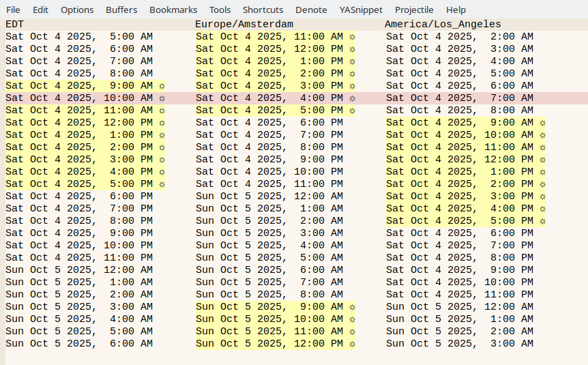Click the sun icon next to Amsterdam Sun 12:00 PM

352,344
